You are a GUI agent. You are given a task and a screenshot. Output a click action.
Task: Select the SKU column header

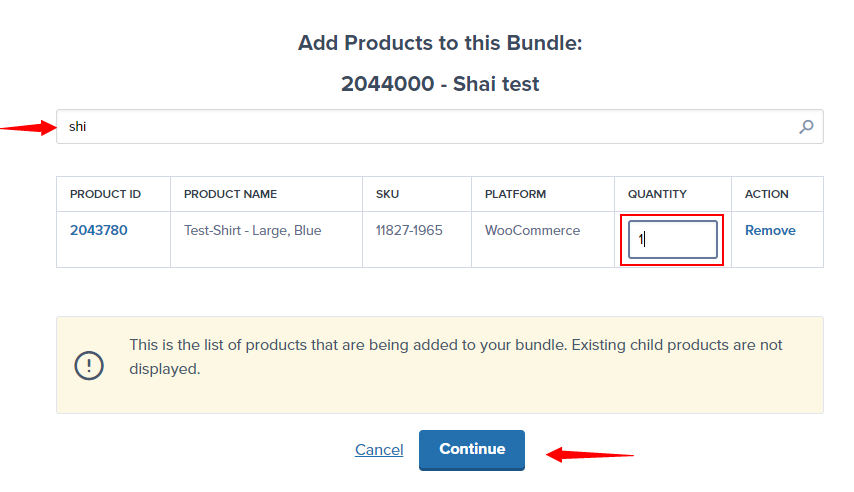[387, 194]
